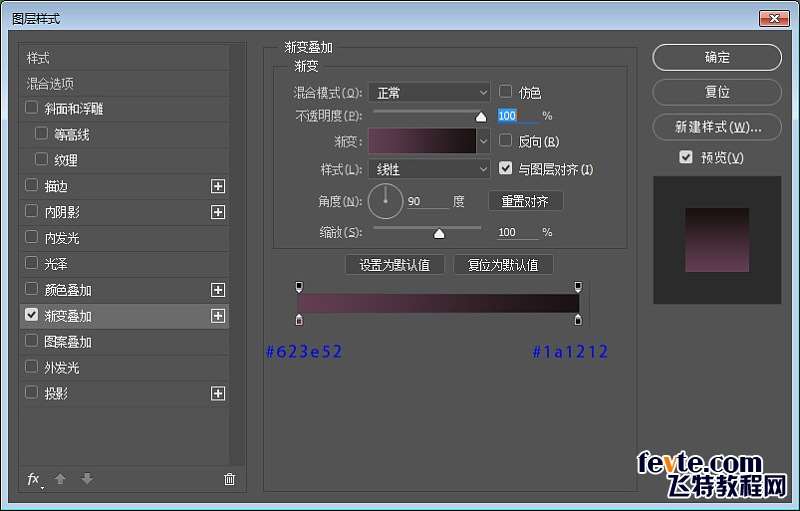
Task: Click the 缩放 slider handle
Action: (x=439, y=233)
